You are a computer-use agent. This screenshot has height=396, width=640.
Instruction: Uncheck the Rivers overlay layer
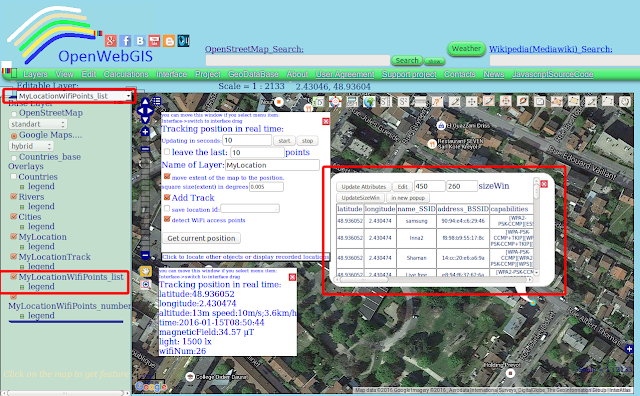click(x=13, y=196)
